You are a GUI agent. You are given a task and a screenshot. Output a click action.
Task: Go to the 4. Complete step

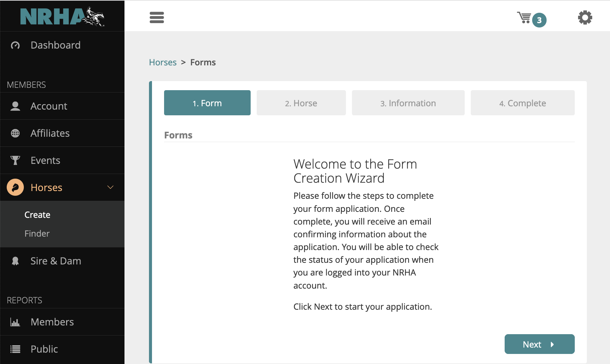click(522, 103)
